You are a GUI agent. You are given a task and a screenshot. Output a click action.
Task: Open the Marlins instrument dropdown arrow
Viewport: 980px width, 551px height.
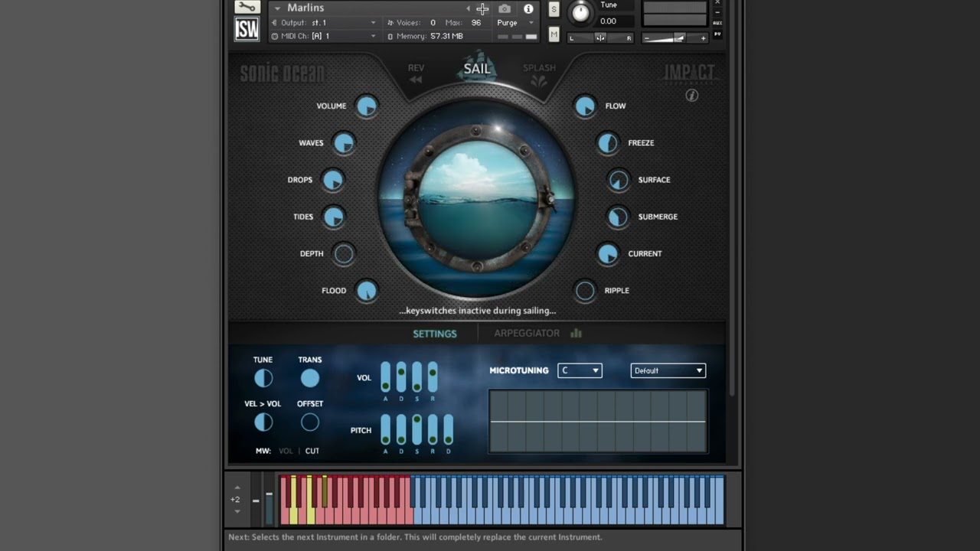(x=277, y=8)
